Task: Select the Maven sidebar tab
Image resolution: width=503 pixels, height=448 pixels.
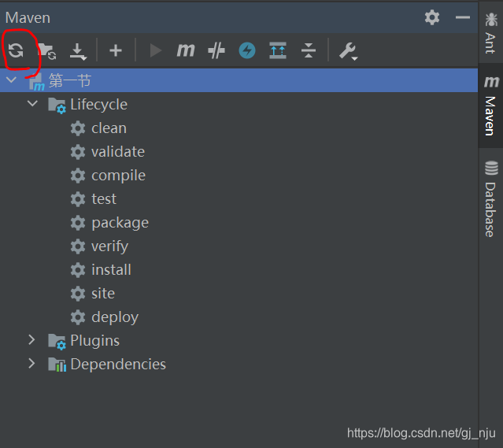Action: pos(491,106)
